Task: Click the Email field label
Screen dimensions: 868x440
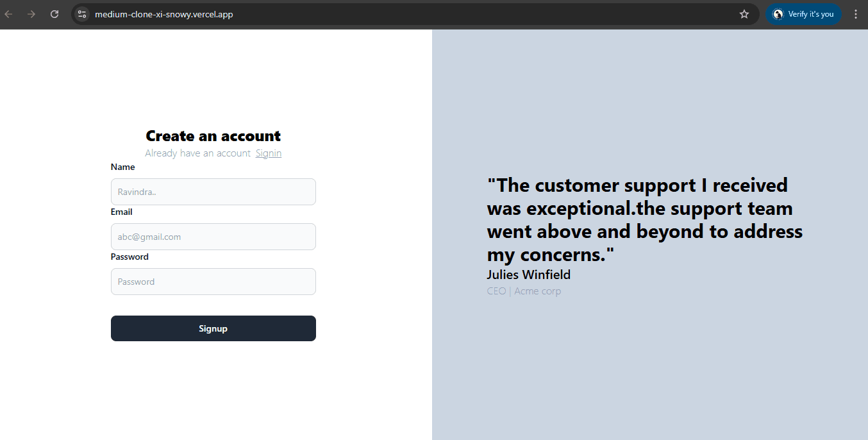Action: 122,212
